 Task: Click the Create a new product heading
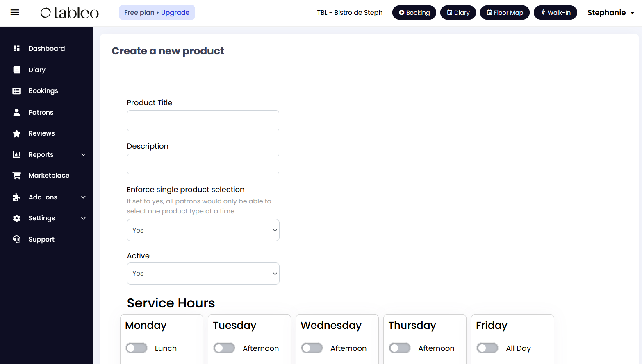coord(168,51)
